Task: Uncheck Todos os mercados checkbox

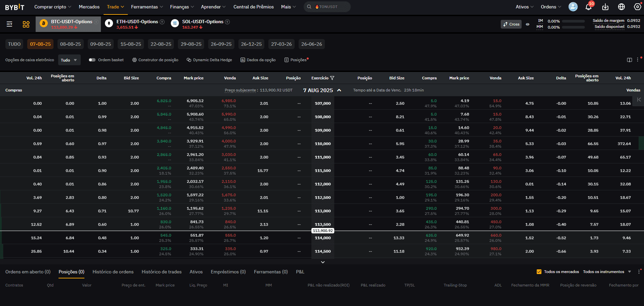Action: tap(539, 272)
